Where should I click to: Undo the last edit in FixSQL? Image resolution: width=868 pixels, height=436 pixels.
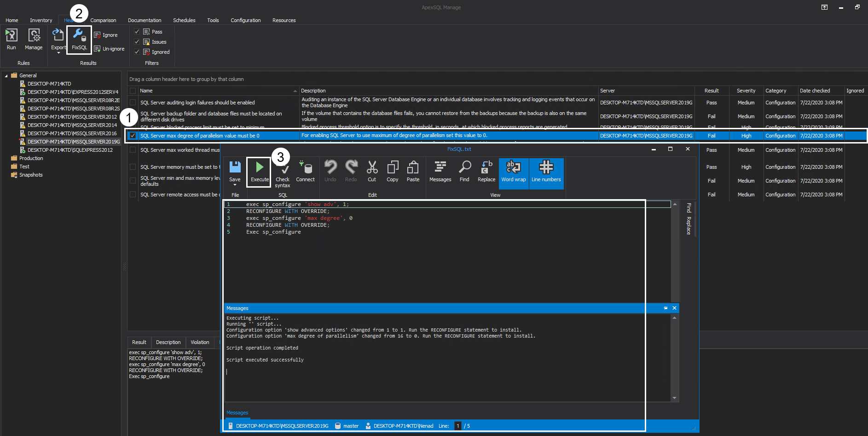[x=330, y=171]
